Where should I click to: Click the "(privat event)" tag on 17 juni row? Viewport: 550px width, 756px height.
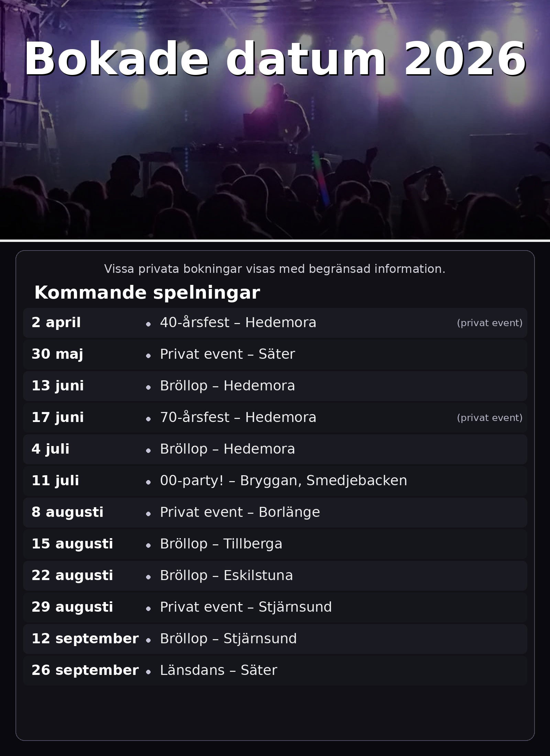489,418
